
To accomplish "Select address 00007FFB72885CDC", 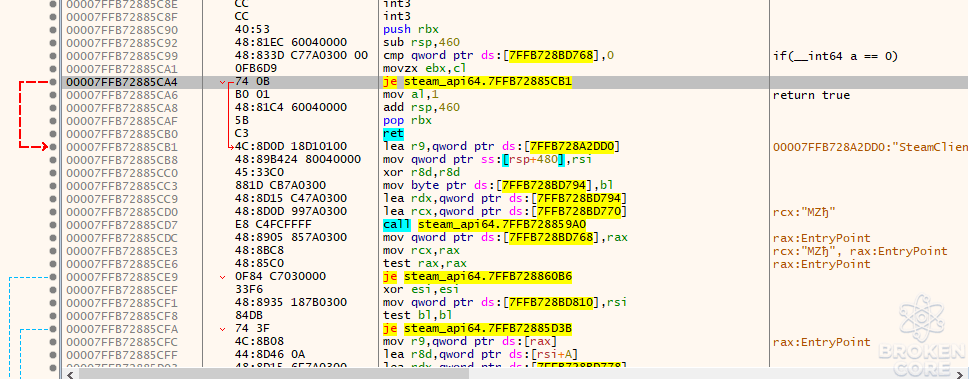I will 122,237.
